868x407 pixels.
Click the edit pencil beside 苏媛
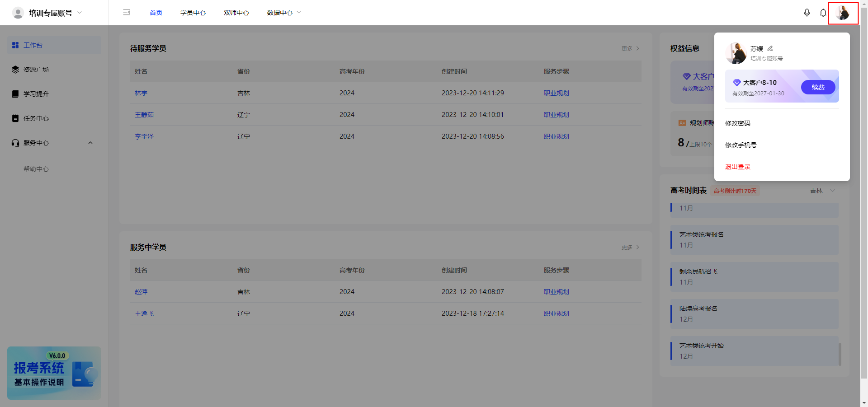770,48
